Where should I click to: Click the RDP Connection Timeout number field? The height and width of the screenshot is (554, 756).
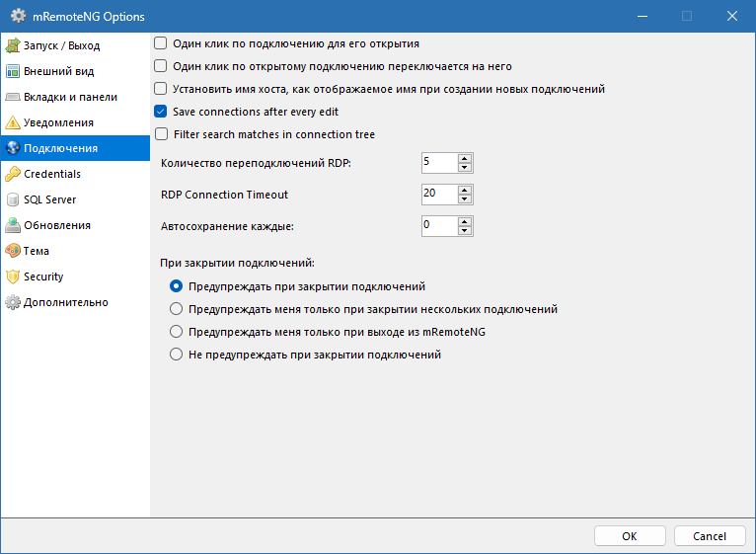(x=437, y=194)
